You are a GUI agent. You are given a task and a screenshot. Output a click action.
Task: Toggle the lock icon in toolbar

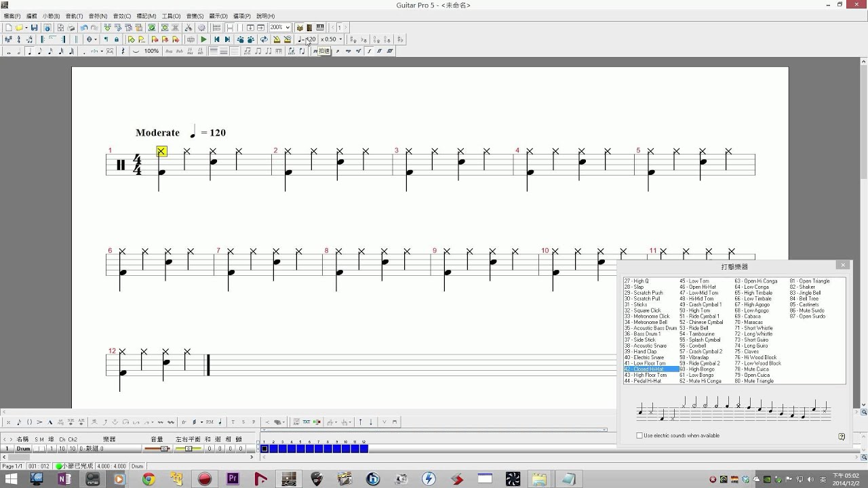tap(117, 39)
